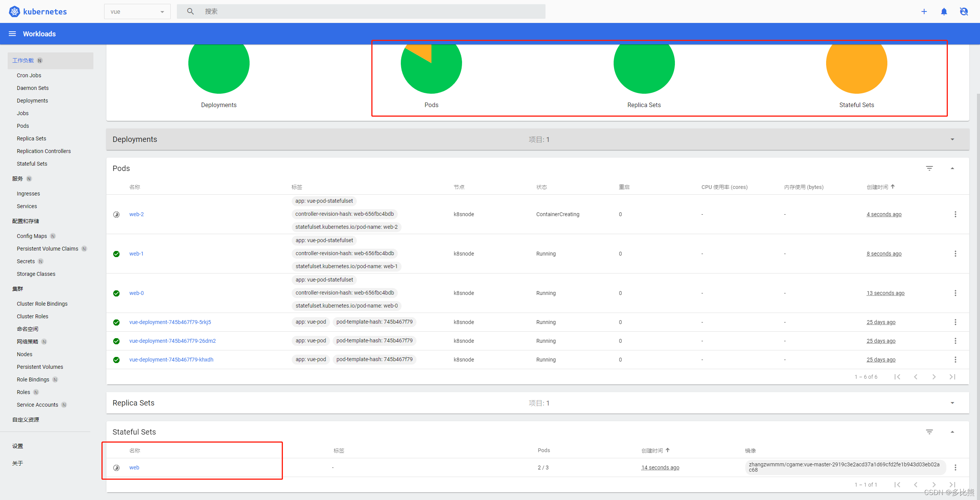Open the web-2 pod link
This screenshot has width=980, height=500.
point(137,214)
